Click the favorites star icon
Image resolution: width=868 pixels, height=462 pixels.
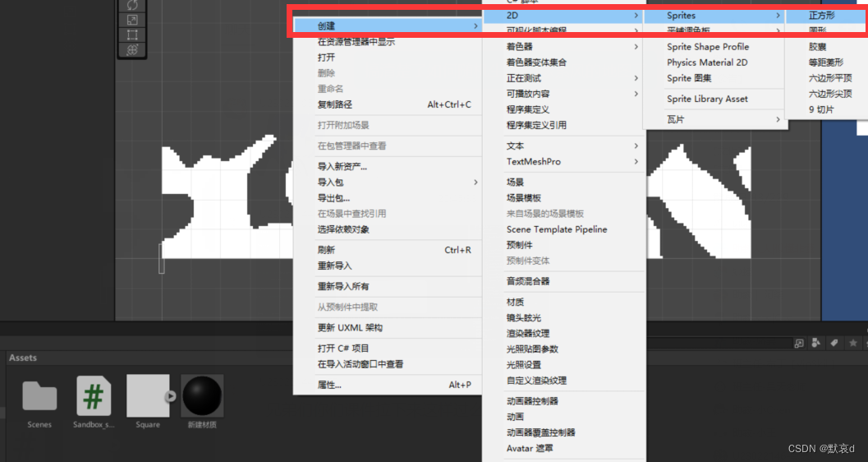pos(853,343)
